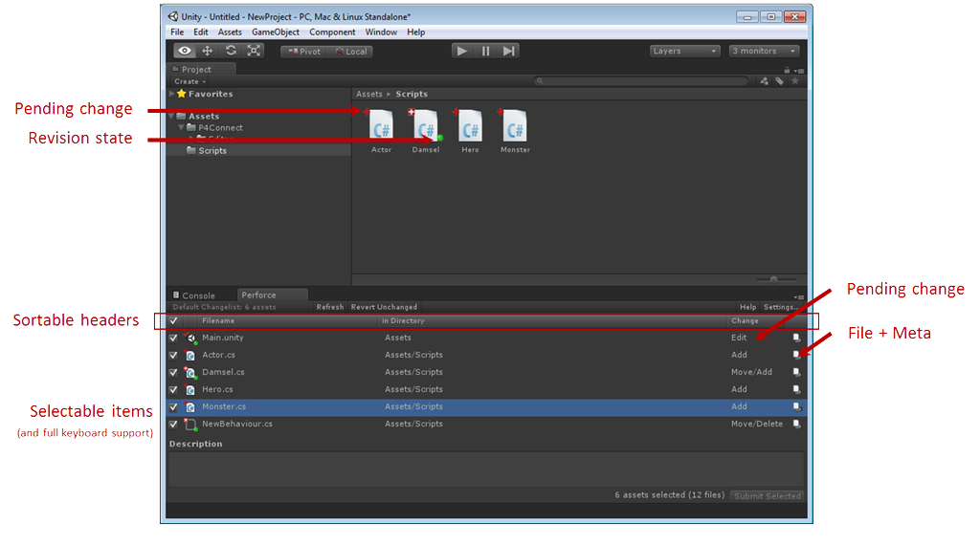This screenshot has height=546, width=980.
Task: Sort by the in Directory column header
Action: tap(403, 320)
